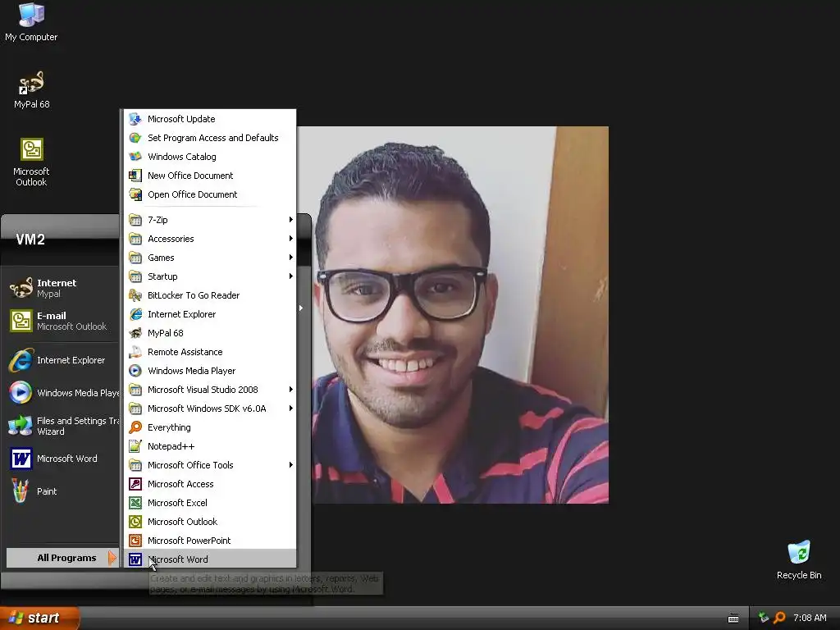Click the taskbar clock showing 7:08 AM
The height and width of the screenshot is (630, 840).
[x=810, y=618]
